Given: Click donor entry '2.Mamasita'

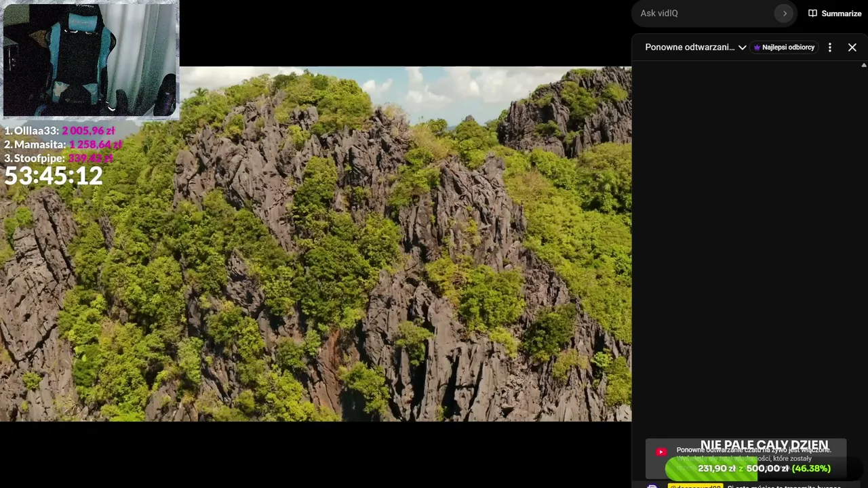Looking at the screenshot, I should [x=63, y=144].
